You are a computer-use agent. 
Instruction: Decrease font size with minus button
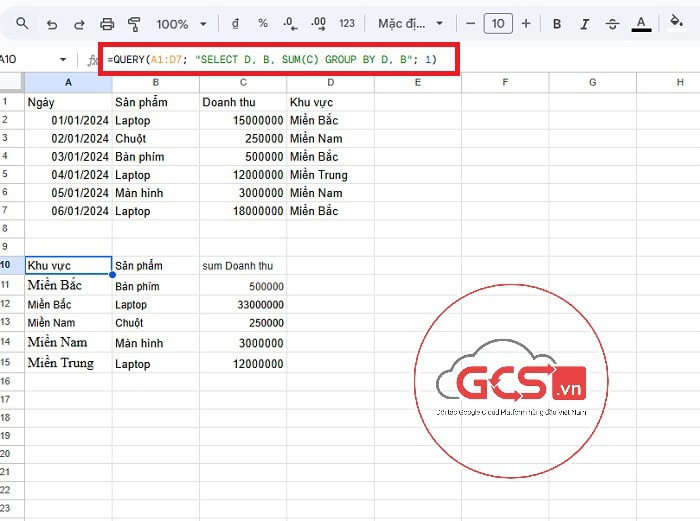pyautogui.click(x=471, y=23)
